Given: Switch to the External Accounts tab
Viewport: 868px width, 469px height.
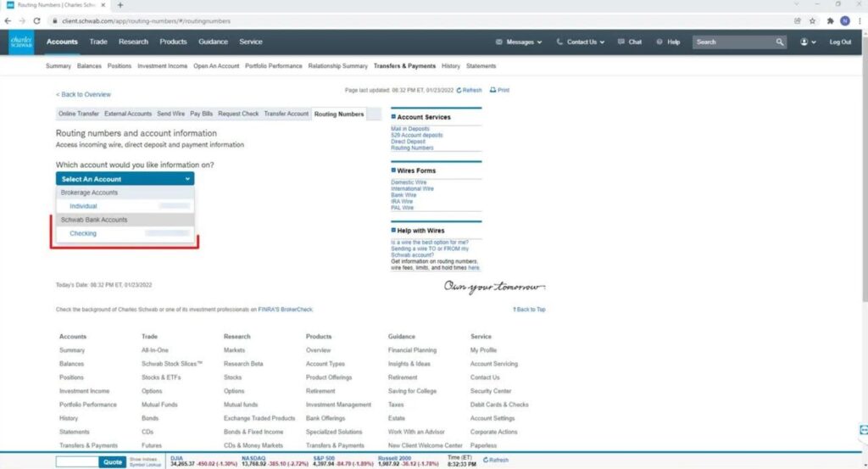Looking at the screenshot, I should point(128,114).
